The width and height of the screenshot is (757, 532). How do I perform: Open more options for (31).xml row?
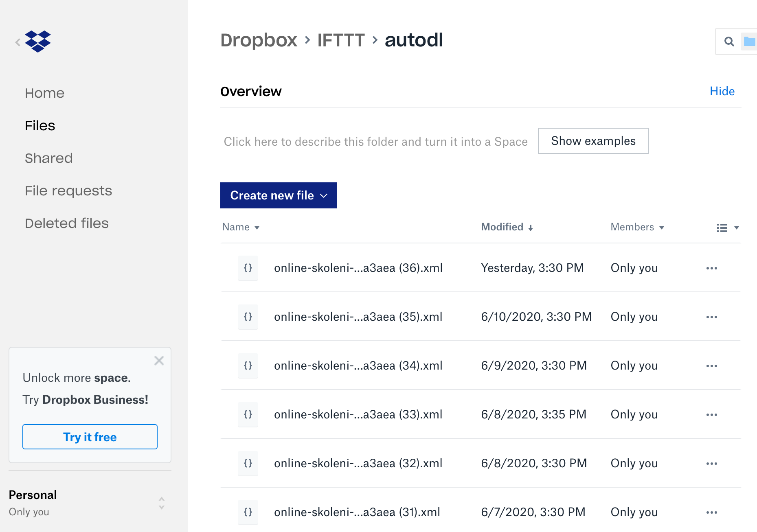pos(711,512)
